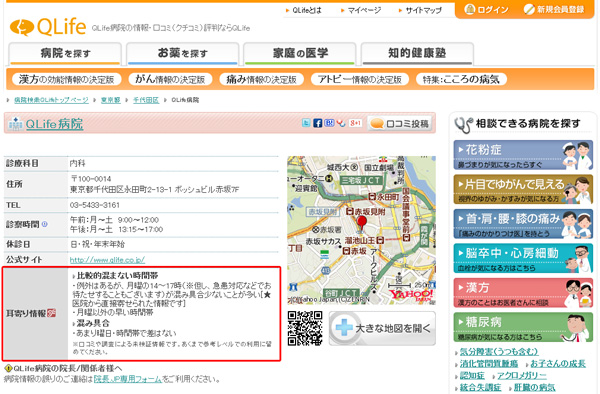
Task: Switch to the お薬を探す tab
Action: pos(183,53)
